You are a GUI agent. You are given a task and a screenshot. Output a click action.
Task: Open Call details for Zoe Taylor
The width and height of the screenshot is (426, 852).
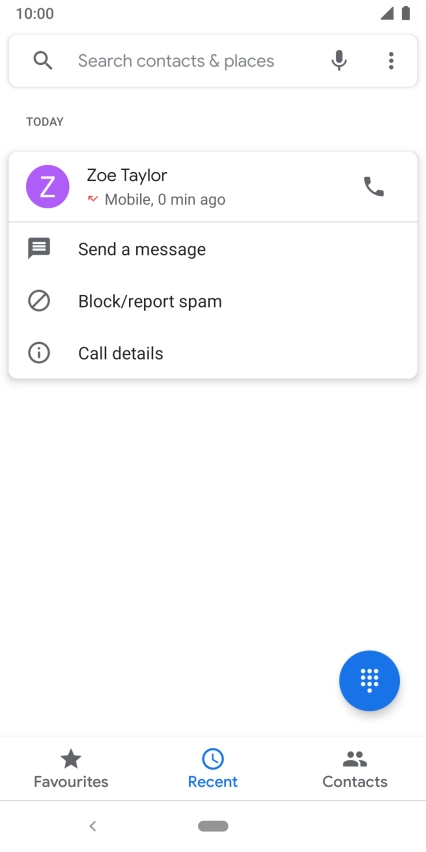point(213,353)
